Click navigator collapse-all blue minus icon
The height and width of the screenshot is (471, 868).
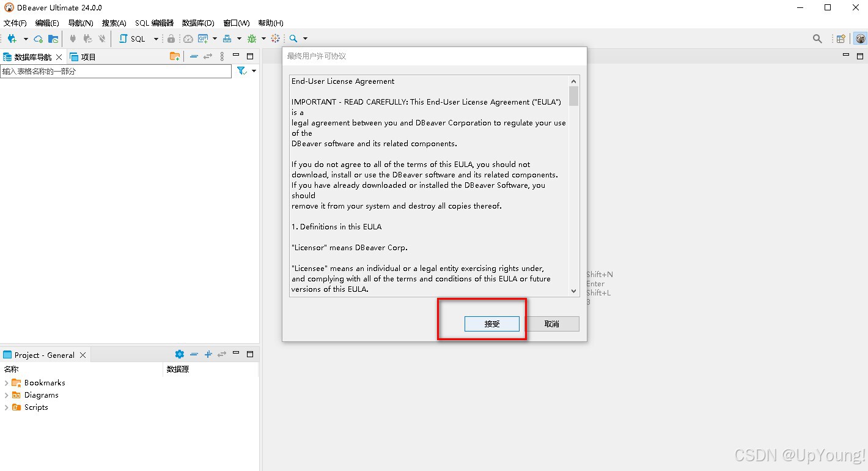click(x=194, y=56)
